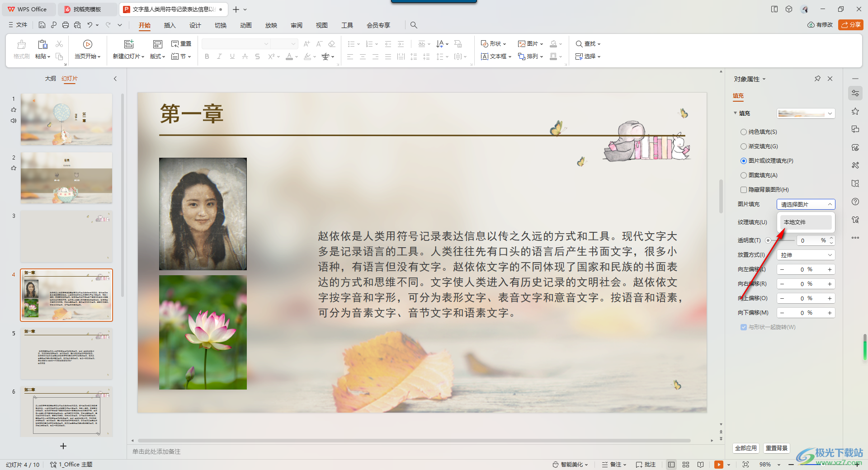Open the Design ribbon tab

195,25
